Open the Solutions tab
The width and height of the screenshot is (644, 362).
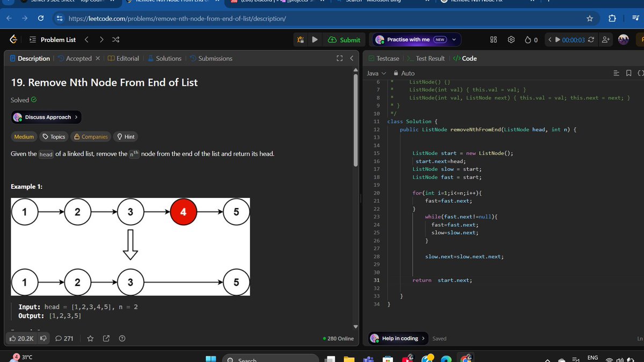pos(165,58)
